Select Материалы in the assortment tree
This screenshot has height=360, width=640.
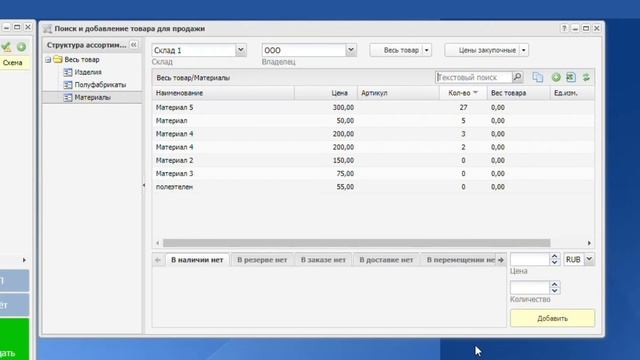[92, 98]
